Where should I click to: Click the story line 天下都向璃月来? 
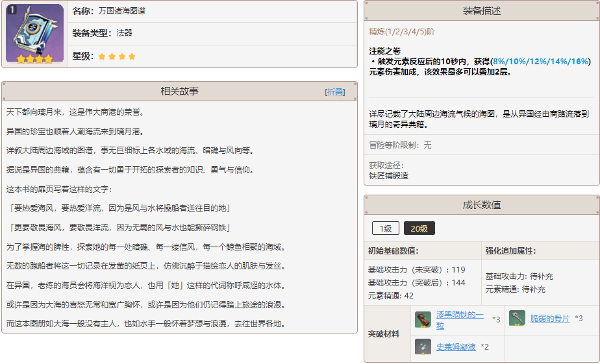pyautogui.click(x=75, y=112)
